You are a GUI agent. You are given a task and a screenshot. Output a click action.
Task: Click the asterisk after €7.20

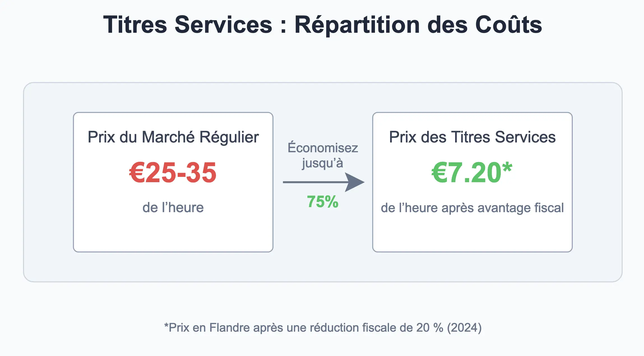tap(507, 168)
